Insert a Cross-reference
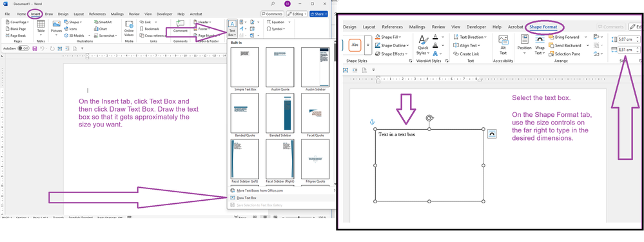 pyautogui.click(x=152, y=35)
